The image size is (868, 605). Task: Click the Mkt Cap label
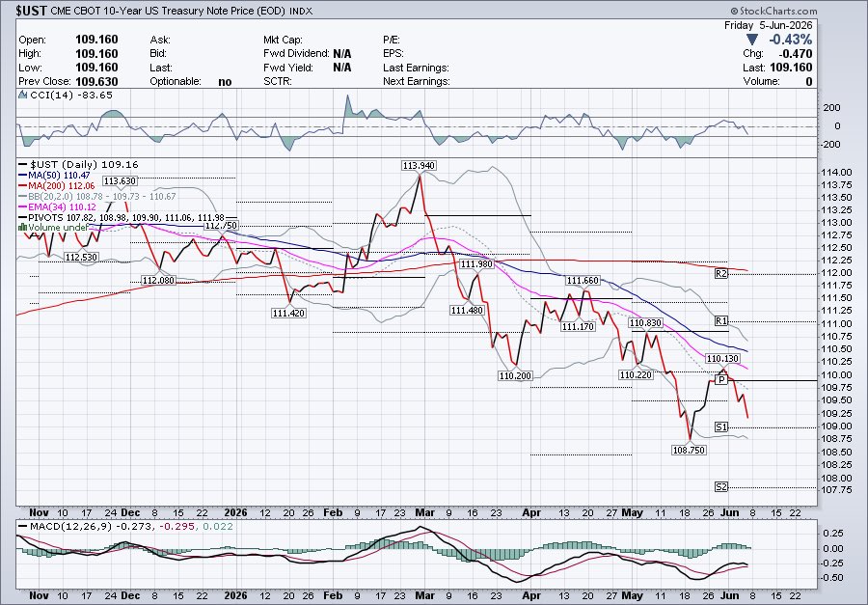tap(283, 40)
